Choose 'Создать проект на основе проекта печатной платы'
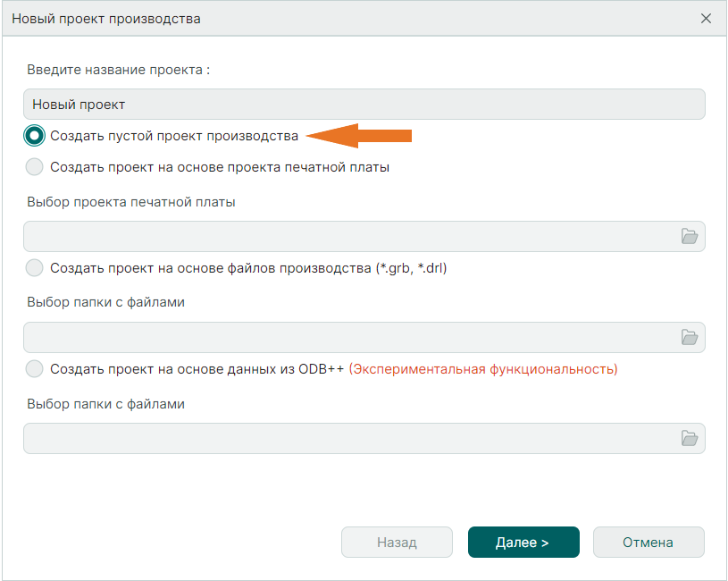This screenshot has height=581, width=728. 34,166
